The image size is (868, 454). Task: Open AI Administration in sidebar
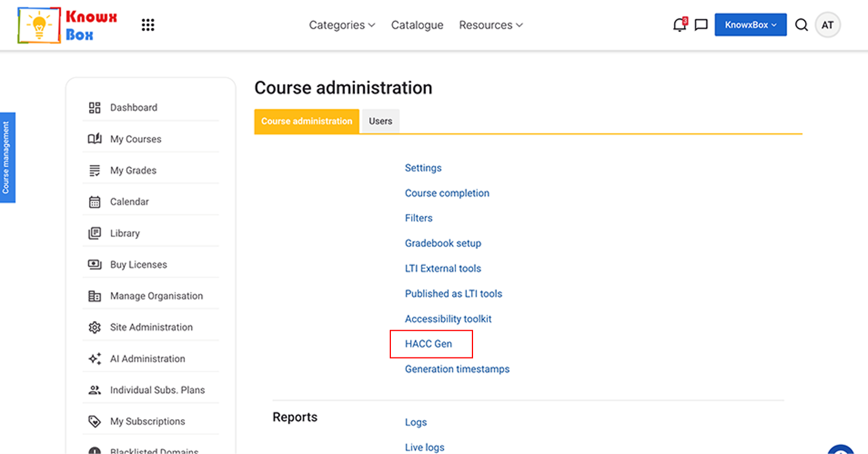click(147, 359)
